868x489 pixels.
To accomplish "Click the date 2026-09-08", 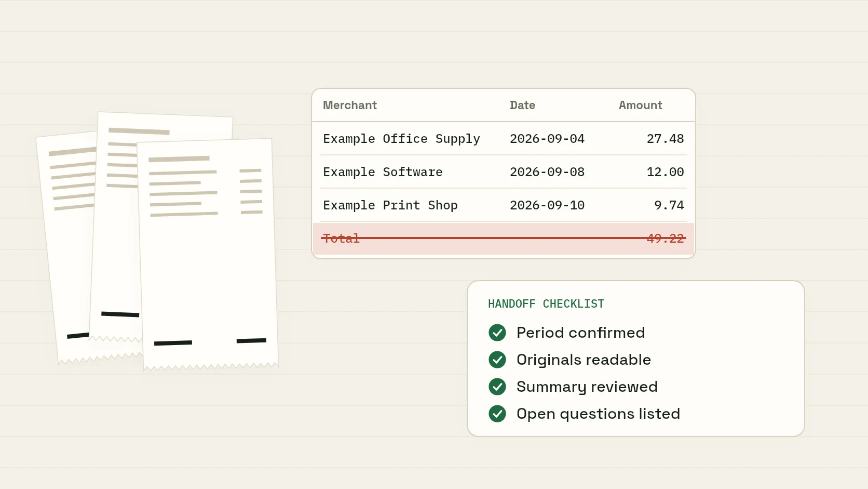I will pyautogui.click(x=547, y=172).
